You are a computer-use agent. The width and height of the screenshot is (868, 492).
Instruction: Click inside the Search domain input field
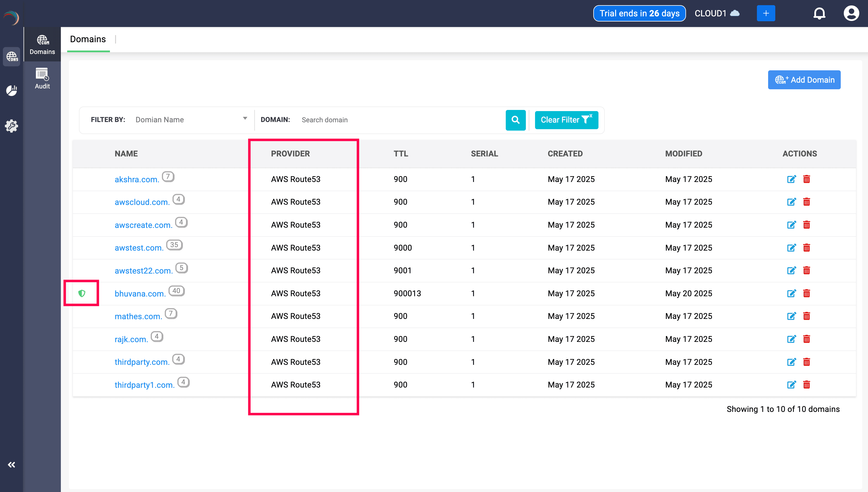(x=372, y=120)
